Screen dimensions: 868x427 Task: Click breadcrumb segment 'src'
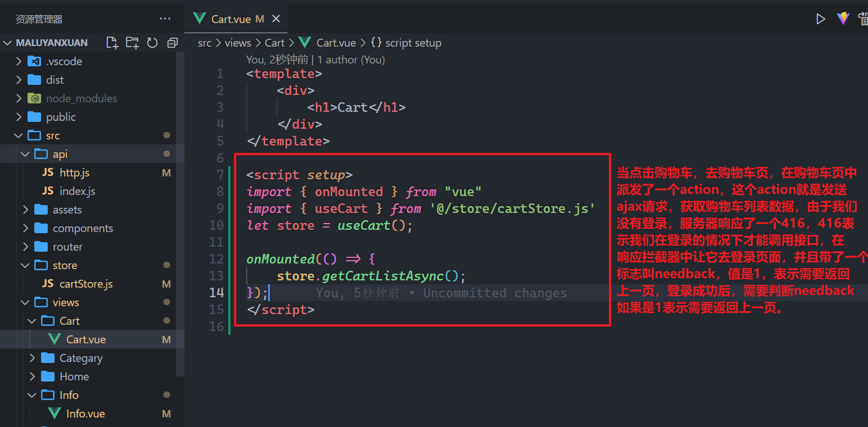(205, 43)
